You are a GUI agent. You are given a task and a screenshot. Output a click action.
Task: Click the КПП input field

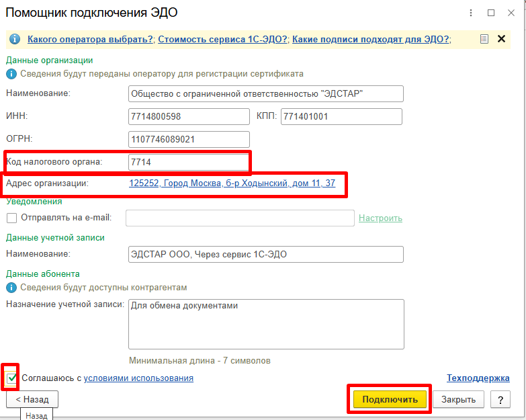coord(341,117)
